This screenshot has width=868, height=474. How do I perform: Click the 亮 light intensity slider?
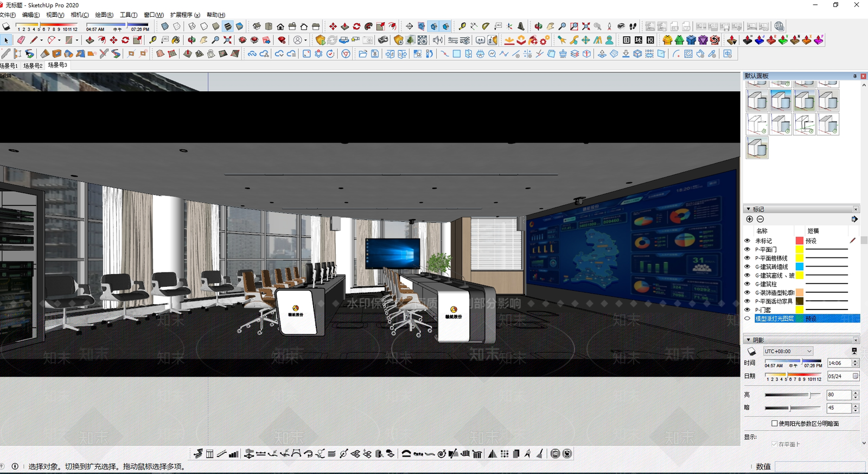(793, 395)
